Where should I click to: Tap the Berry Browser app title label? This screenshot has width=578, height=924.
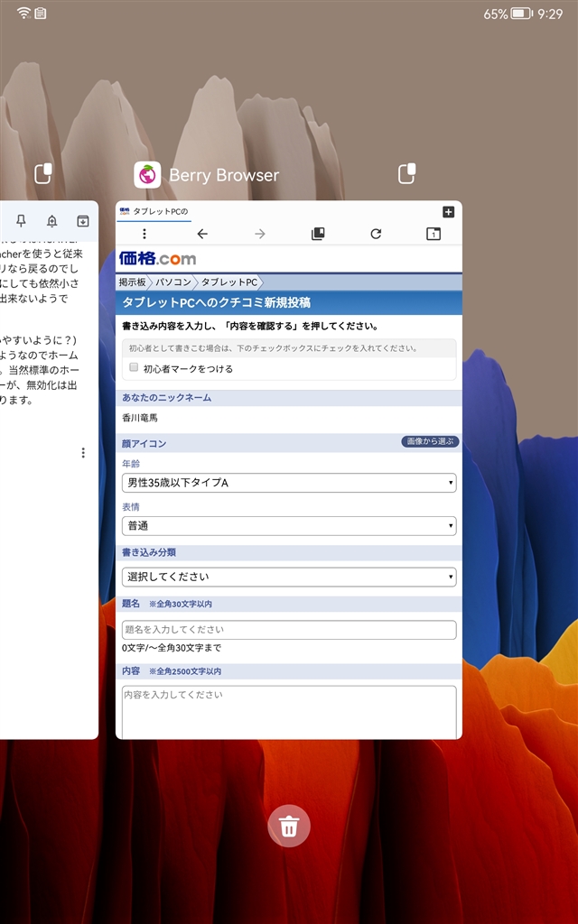coord(224,175)
